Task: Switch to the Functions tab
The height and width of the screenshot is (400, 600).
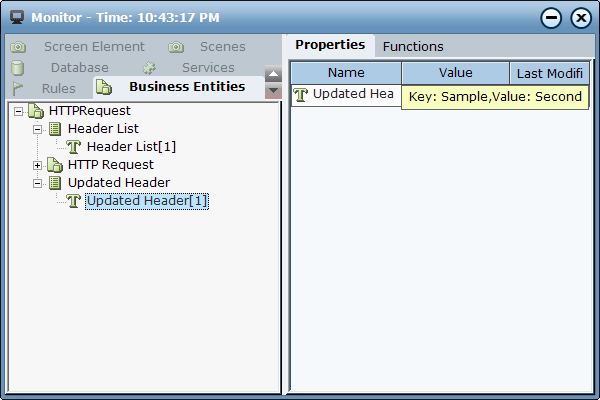Action: [x=413, y=46]
